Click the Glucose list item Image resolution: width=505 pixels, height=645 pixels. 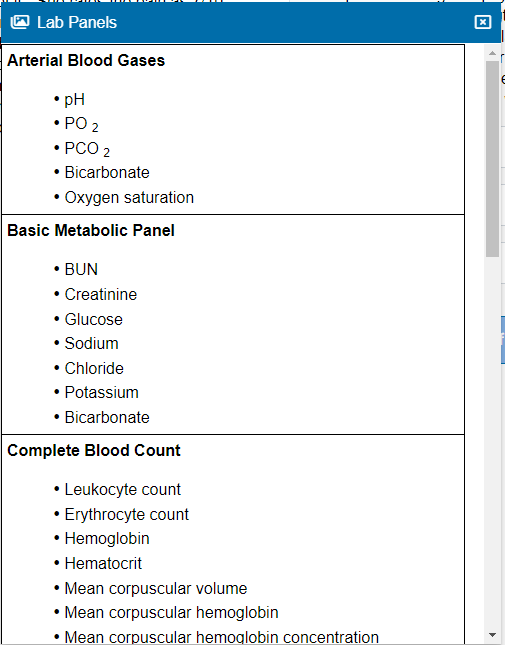[93, 319]
